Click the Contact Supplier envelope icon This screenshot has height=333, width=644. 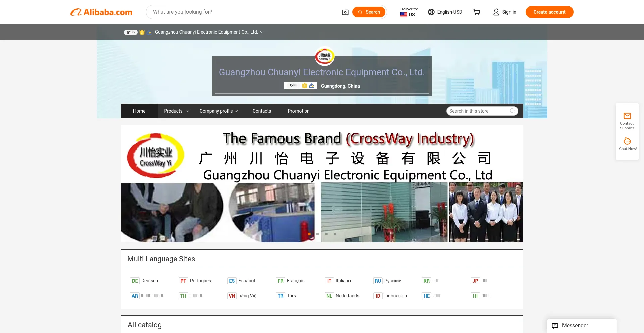pyautogui.click(x=627, y=116)
